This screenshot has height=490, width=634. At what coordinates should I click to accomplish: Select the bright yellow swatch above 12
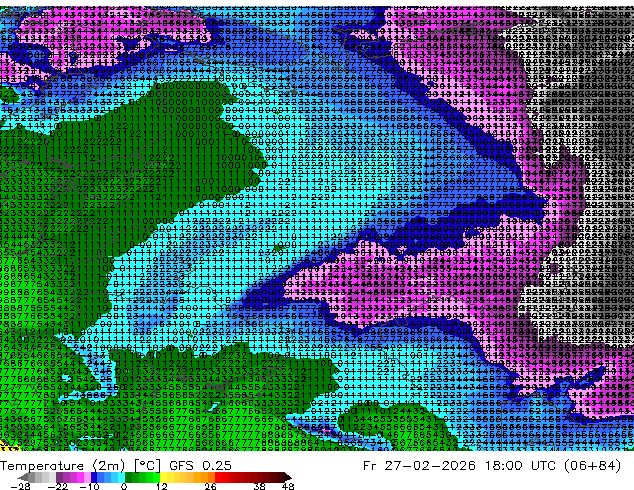point(163,477)
